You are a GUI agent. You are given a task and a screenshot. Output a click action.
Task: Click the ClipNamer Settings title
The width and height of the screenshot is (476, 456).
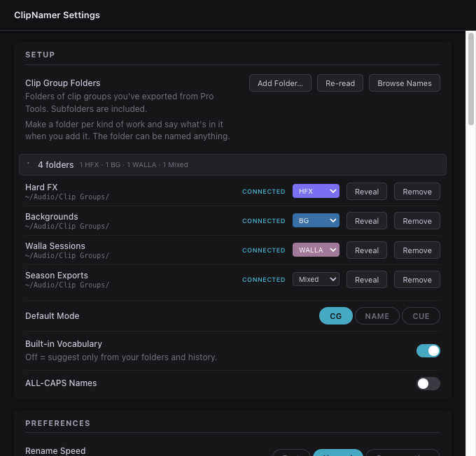pyautogui.click(x=57, y=15)
